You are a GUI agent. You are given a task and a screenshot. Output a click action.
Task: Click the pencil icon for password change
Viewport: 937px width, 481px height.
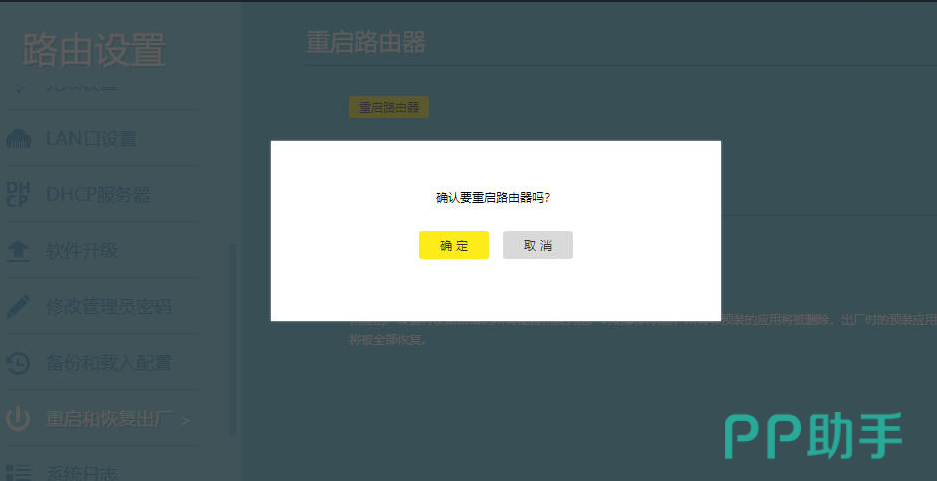[18, 307]
